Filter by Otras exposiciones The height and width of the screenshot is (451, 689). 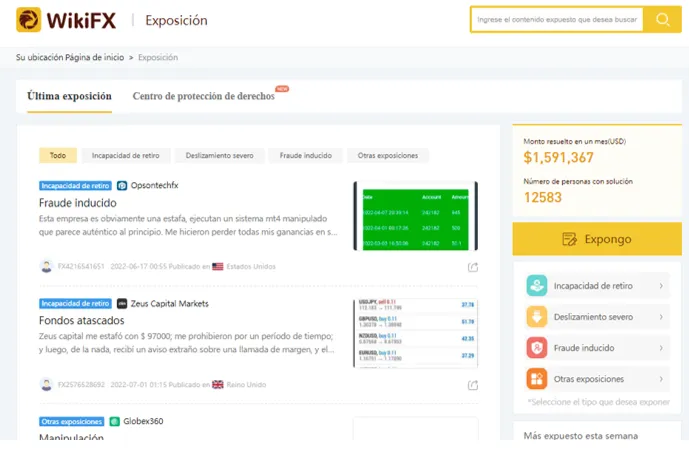[x=388, y=155]
